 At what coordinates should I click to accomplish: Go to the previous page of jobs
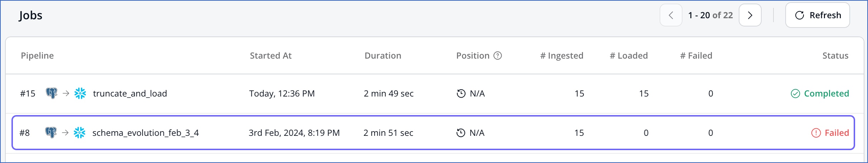click(x=671, y=15)
